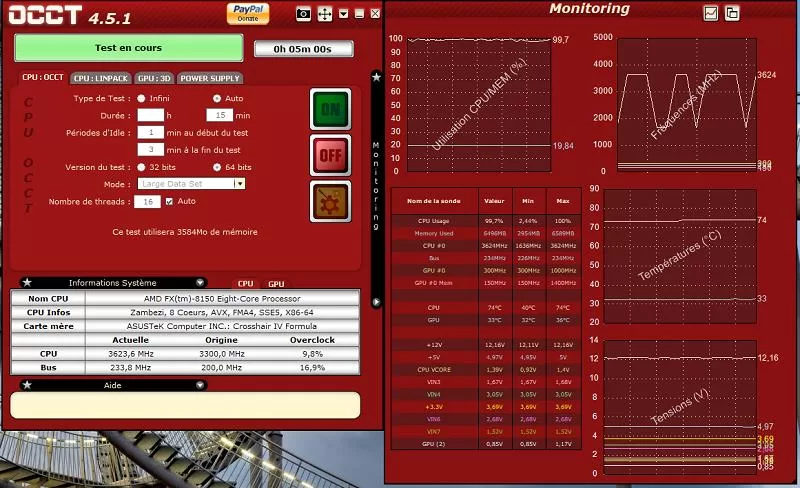
Task: Switch to the CPU : LINPACK tab
Action: point(101,78)
